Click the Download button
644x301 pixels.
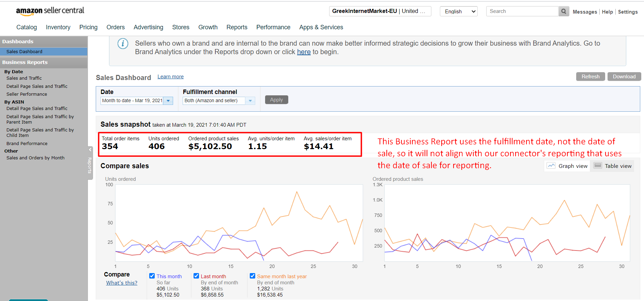coord(624,77)
